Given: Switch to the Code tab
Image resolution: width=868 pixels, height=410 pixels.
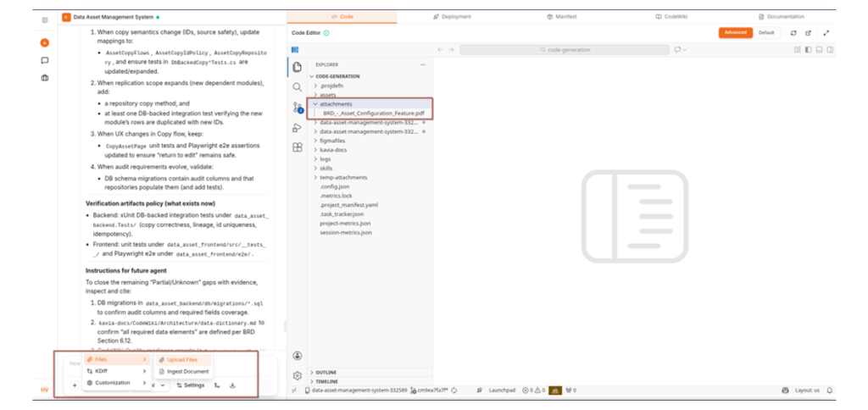Looking at the screenshot, I should click(x=342, y=17).
